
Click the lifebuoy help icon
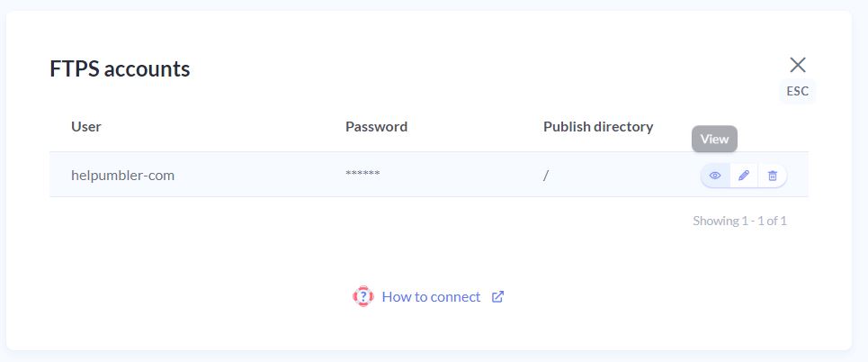click(x=363, y=296)
